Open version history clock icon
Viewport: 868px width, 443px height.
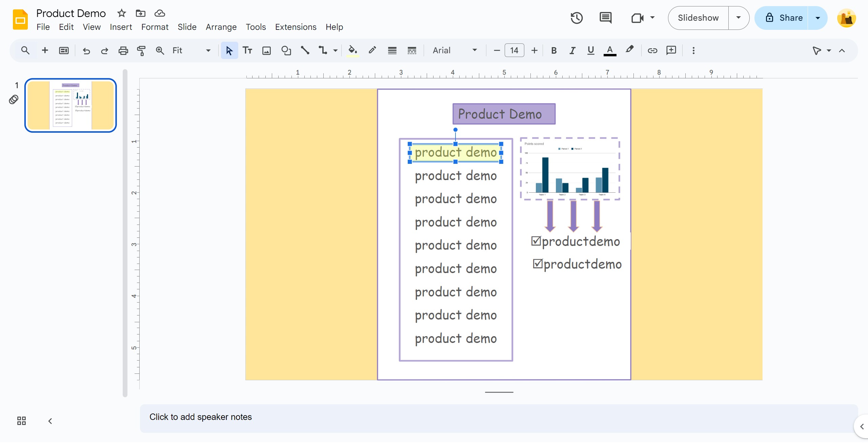coord(577,18)
